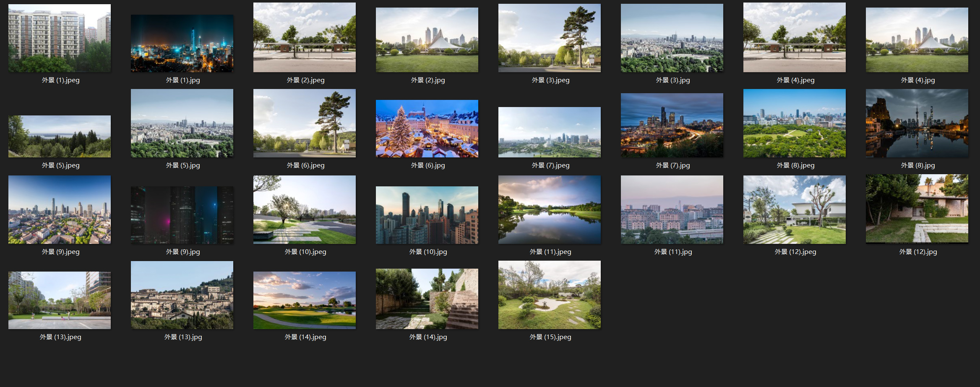This screenshot has width=980, height=387.
Task: Click Japanese garden thumbnail 外景 (15).jpeg
Action: [550, 295]
